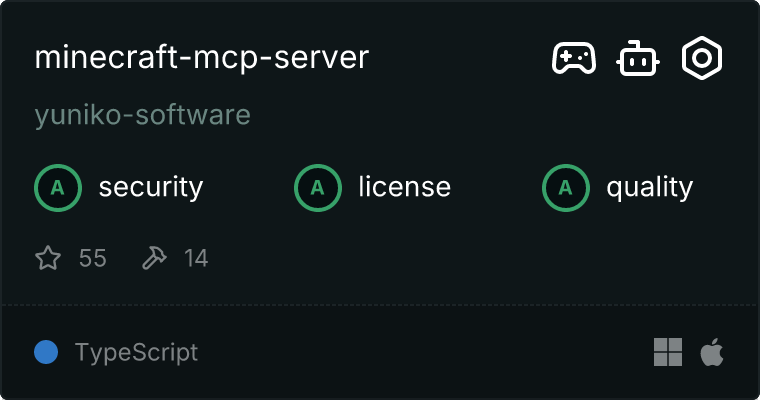Click the TypeScript language label
Viewport: 760px width, 400px height.
tap(137, 352)
